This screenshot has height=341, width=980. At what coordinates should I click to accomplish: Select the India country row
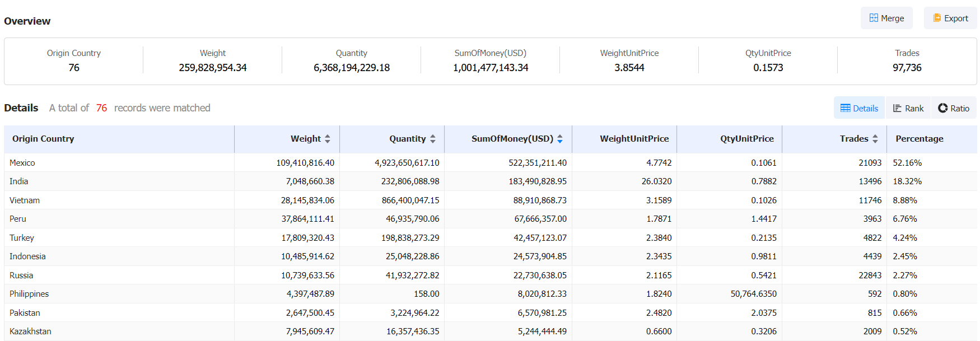19,181
